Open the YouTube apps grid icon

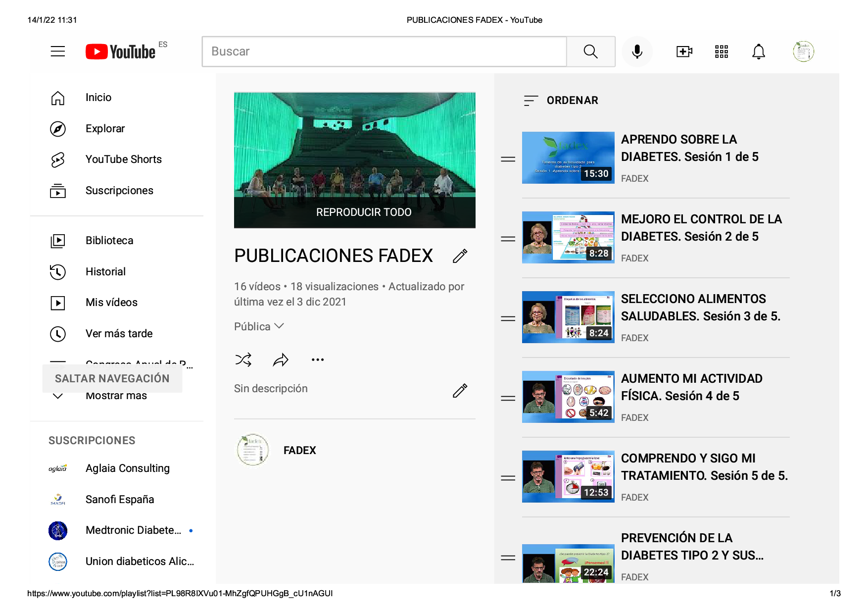click(x=722, y=51)
